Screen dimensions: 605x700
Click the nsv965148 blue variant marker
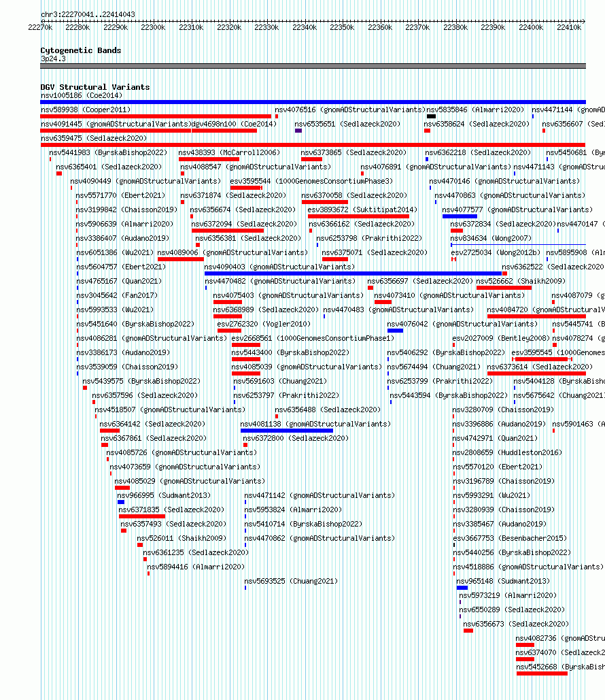(462, 588)
